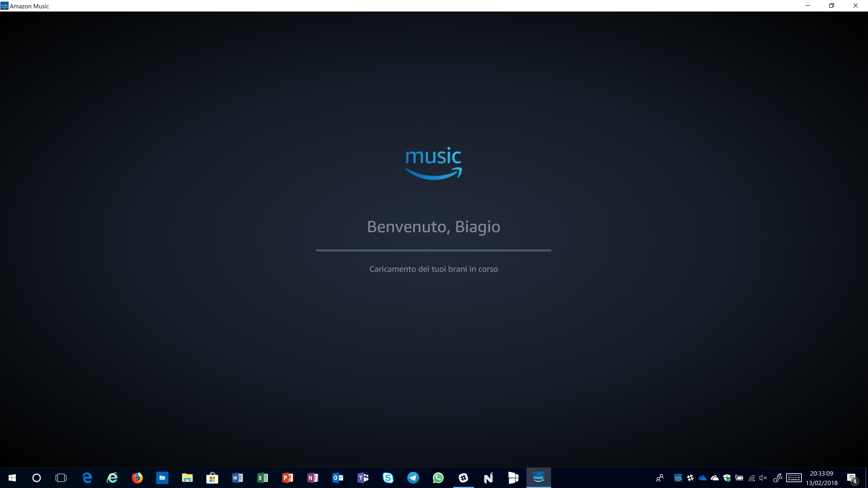The image size is (868, 488).
Task: Open File Explorer folder icon
Action: click(187, 478)
